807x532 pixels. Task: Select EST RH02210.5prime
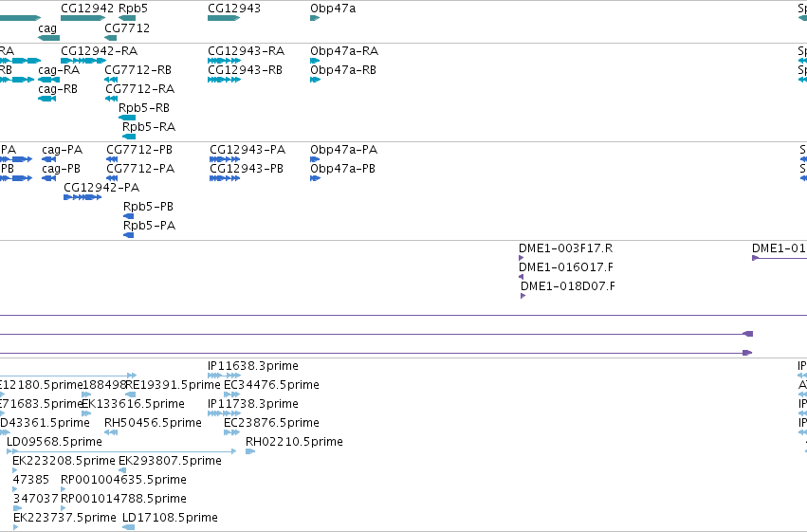(250, 451)
